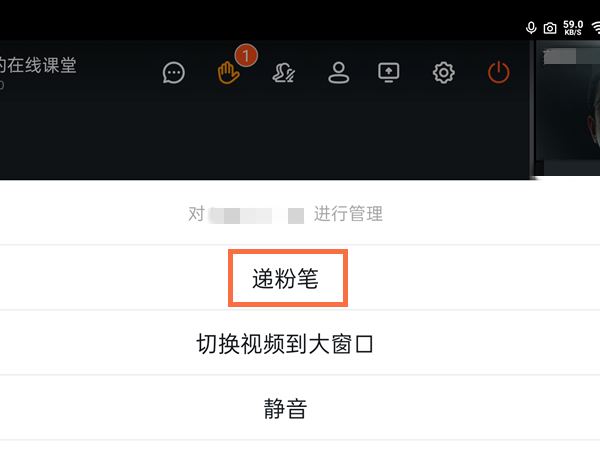Viewport: 600px width, 450px height.
Task: Mute the student with 静音
Action: tap(285, 408)
